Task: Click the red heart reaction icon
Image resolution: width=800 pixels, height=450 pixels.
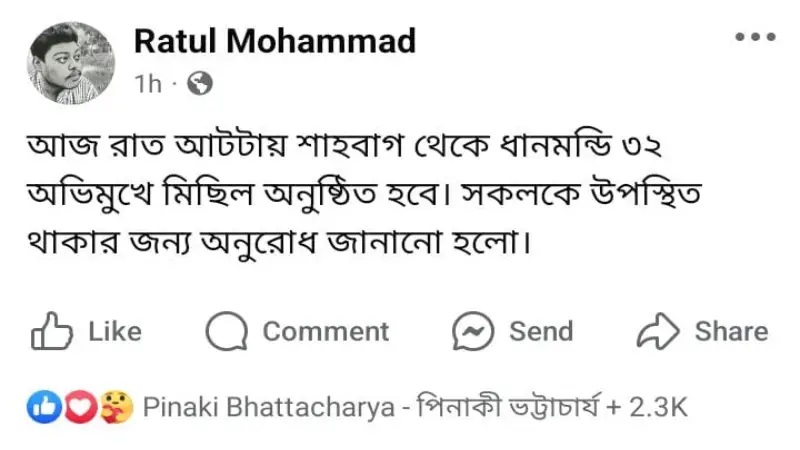Action: [80, 407]
